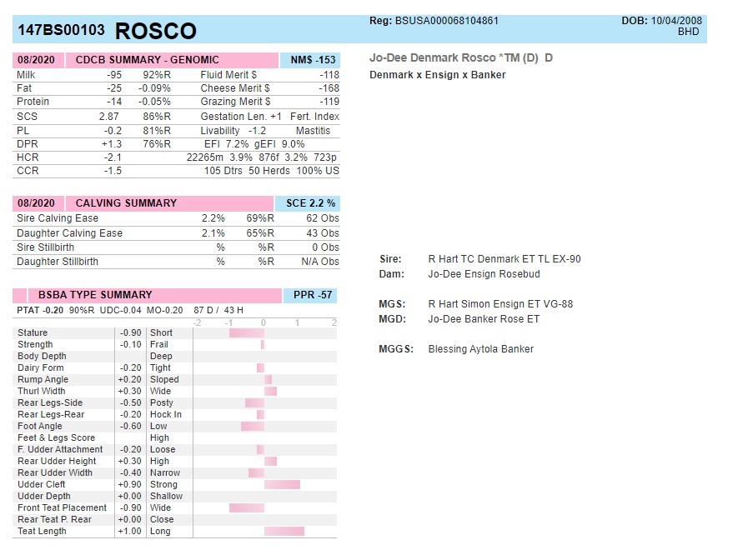Screen dimensions: 733x560
Task: Click the Teat Length trait bar
Action: click(284, 531)
